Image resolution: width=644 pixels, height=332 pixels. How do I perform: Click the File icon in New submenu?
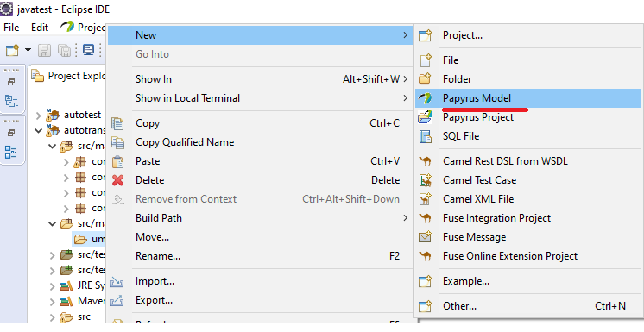click(426, 60)
